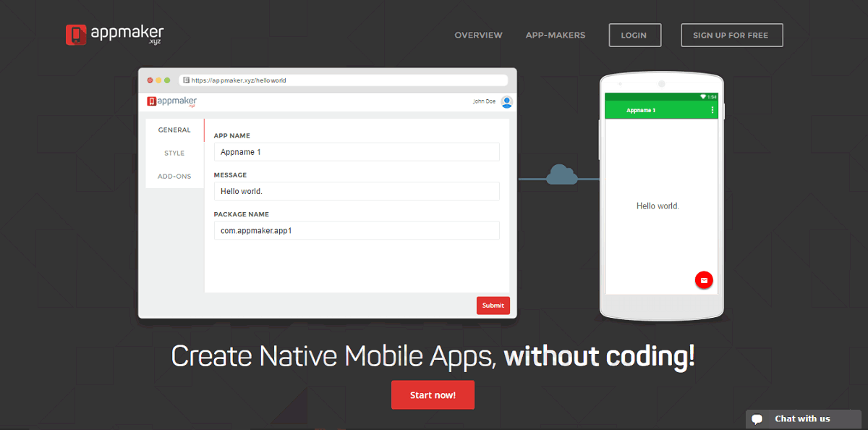Open the ADD-ONS section
Image resolution: width=868 pixels, height=430 pixels.
click(174, 176)
